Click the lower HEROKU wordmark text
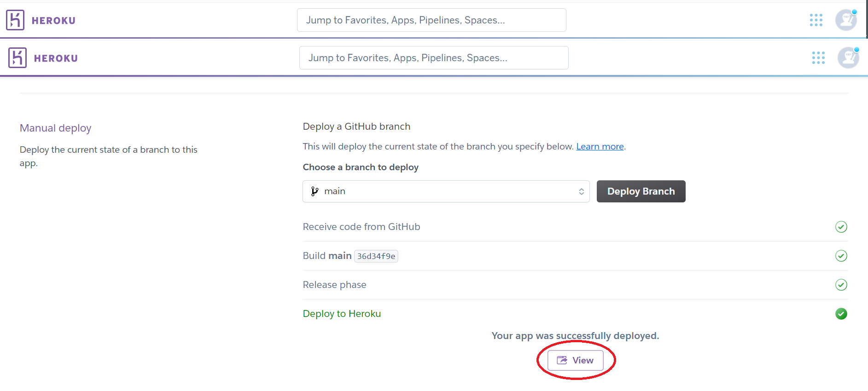 click(56, 58)
